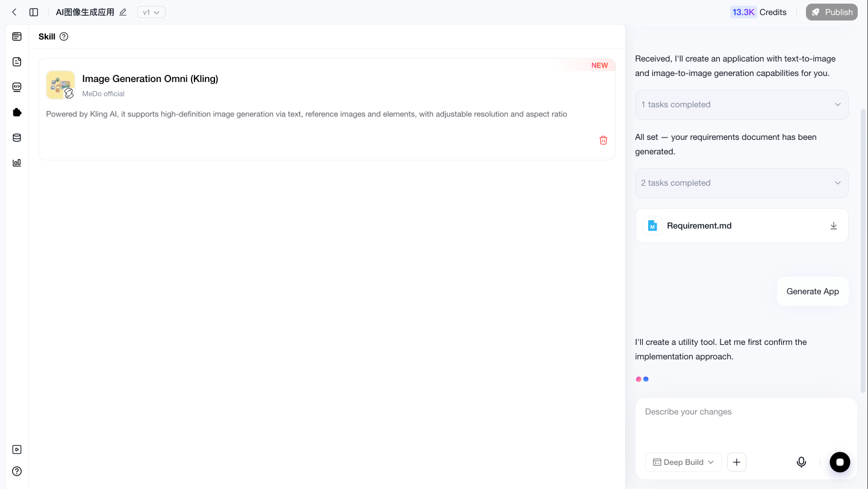Screen dimensions: 868x489
Task: Select the puzzle piece Skill sidebar icon
Action: point(17,112)
